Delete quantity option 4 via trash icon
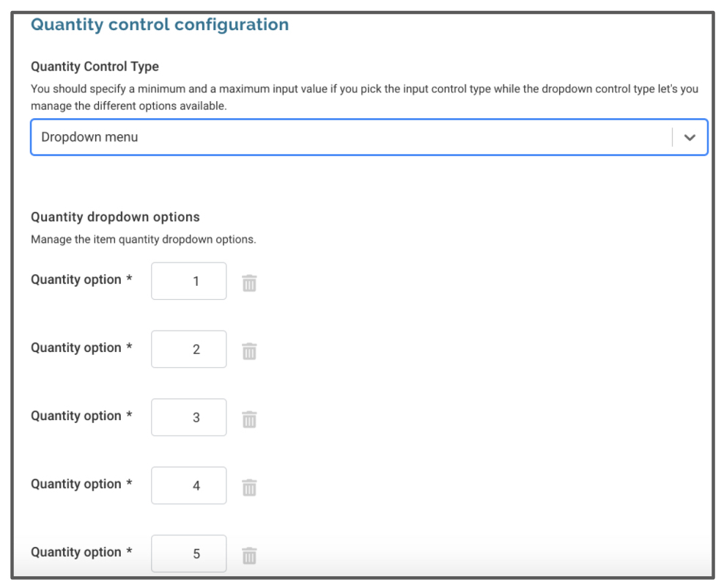The height and width of the screenshot is (588, 724). (249, 488)
